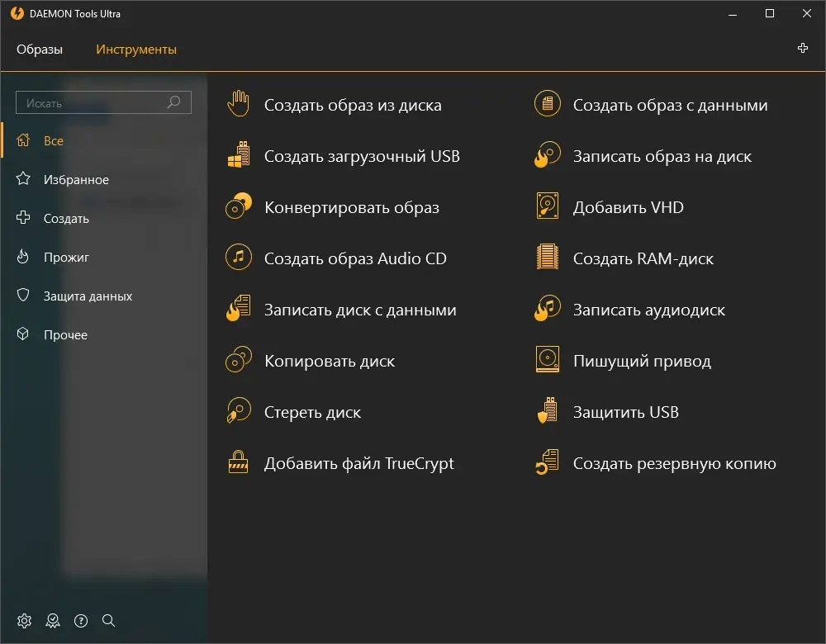Click the 'Создать образ Audio CD' music icon

239,258
